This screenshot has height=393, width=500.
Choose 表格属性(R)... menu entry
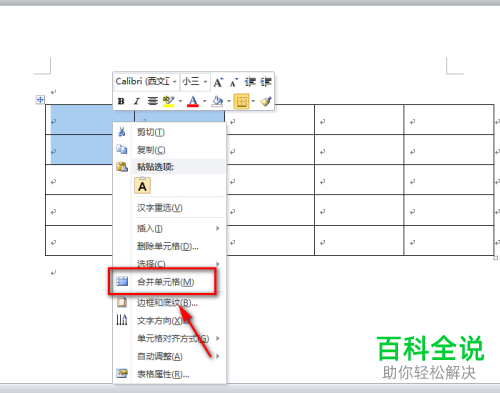[x=170, y=375]
